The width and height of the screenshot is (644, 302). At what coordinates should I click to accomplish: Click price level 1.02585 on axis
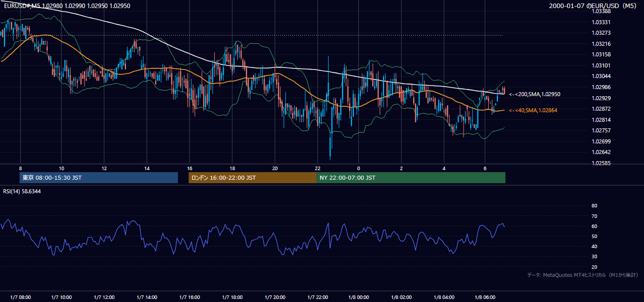(602, 163)
